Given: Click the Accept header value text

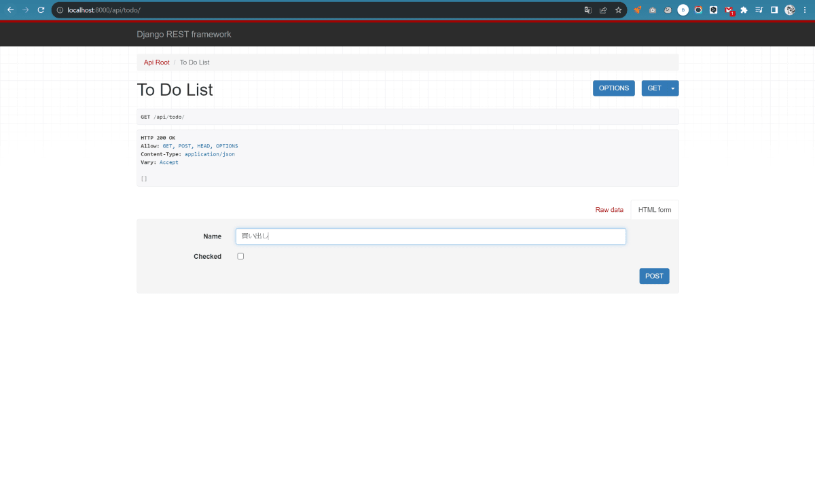Looking at the screenshot, I should [x=169, y=162].
